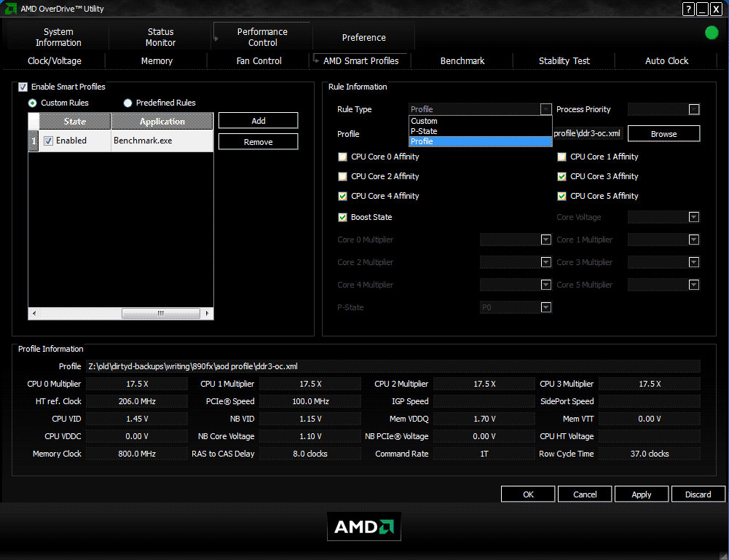The height and width of the screenshot is (560, 729).
Task: Click the Cancel button
Action: (585, 494)
